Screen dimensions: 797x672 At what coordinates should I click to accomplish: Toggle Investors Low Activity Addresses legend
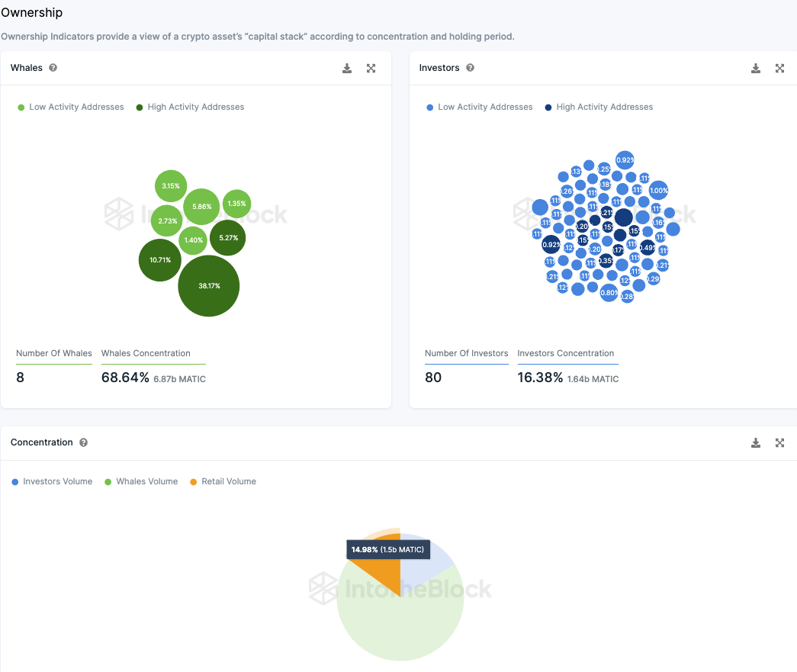click(x=479, y=107)
